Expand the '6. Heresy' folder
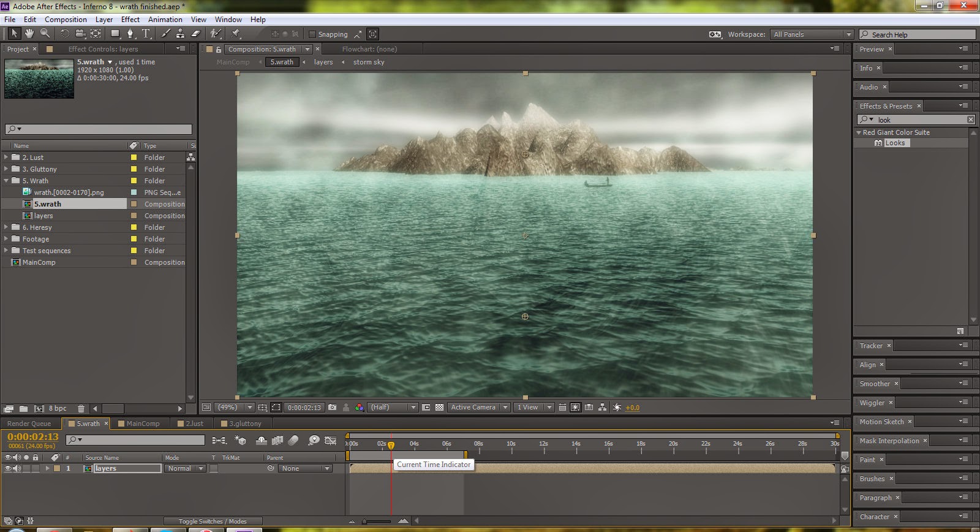The height and width of the screenshot is (532, 980). (x=6, y=227)
